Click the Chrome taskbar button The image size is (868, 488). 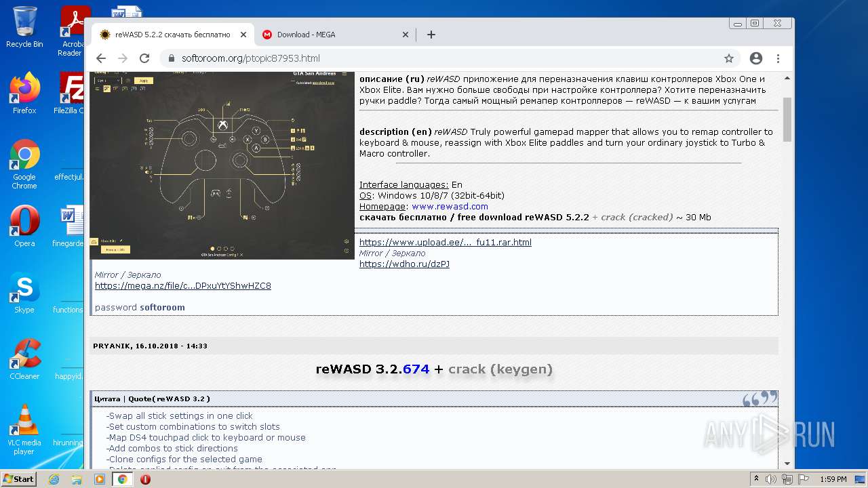click(x=123, y=479)
